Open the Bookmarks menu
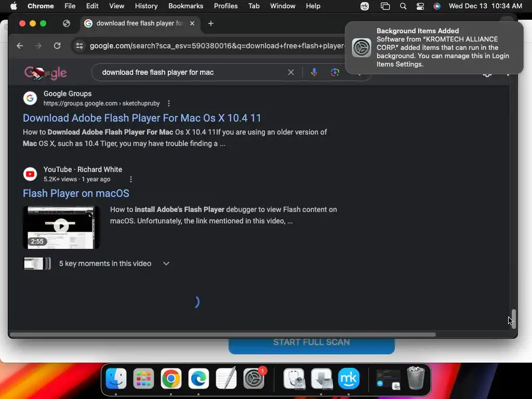Image resolution: width=532 pixels, height=399 pixels. pos(185,6)
